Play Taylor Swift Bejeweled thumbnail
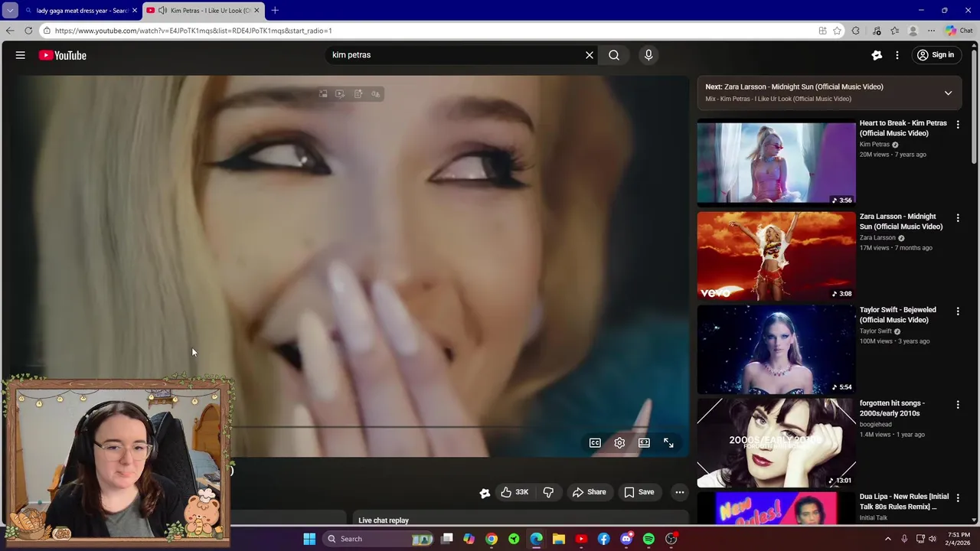Viewport: 980px width, 551px height. click(x=776, y=349)
